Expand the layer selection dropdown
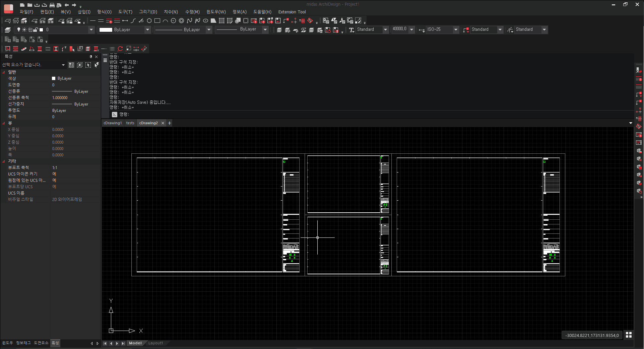 tap(91, 30)
